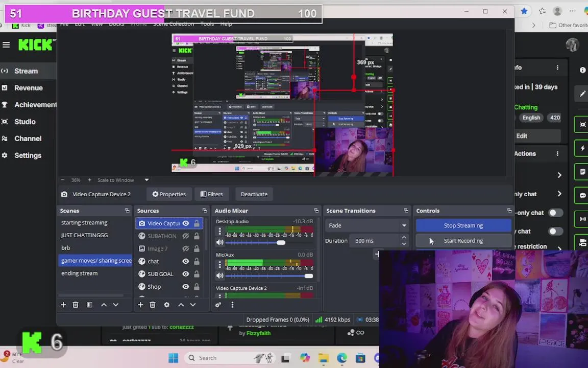588x368 pixels.
Task: Click the pencil edit icon in Kick panel
Action: 582,93
